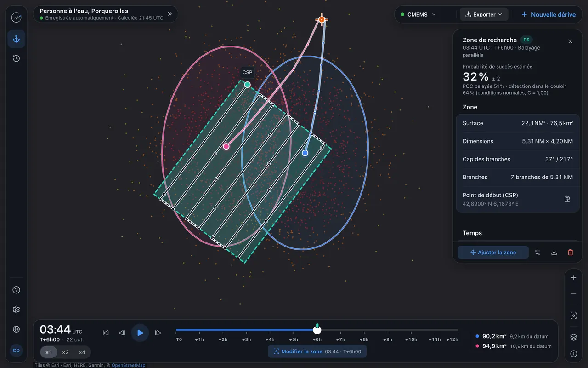Open the CMEMS data source dropdown
The height and width of the screenshot is (368, 588).
click(418, 15)
